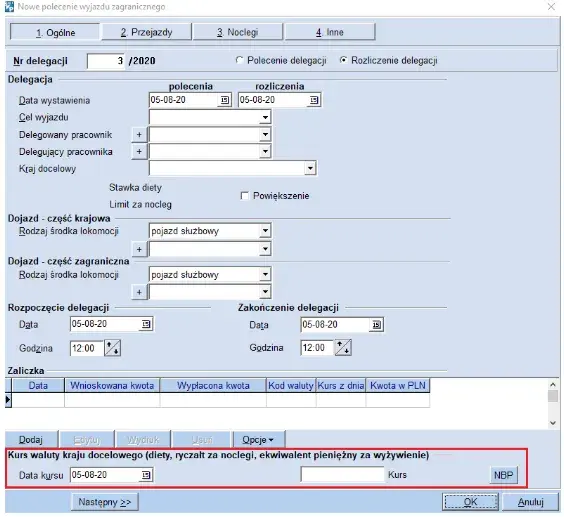Open the Opcje dropdown button
The height and width of the screenshot is (517, 564).
pos(258,440)
